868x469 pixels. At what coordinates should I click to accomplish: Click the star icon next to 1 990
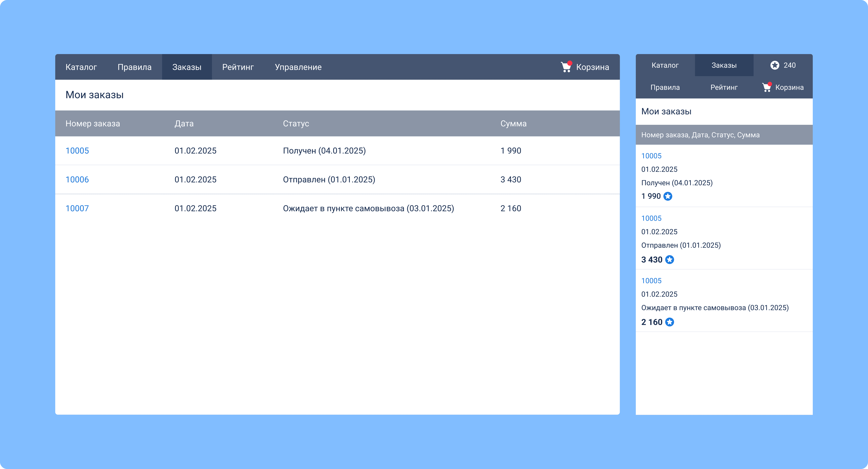tap(668, 196)
